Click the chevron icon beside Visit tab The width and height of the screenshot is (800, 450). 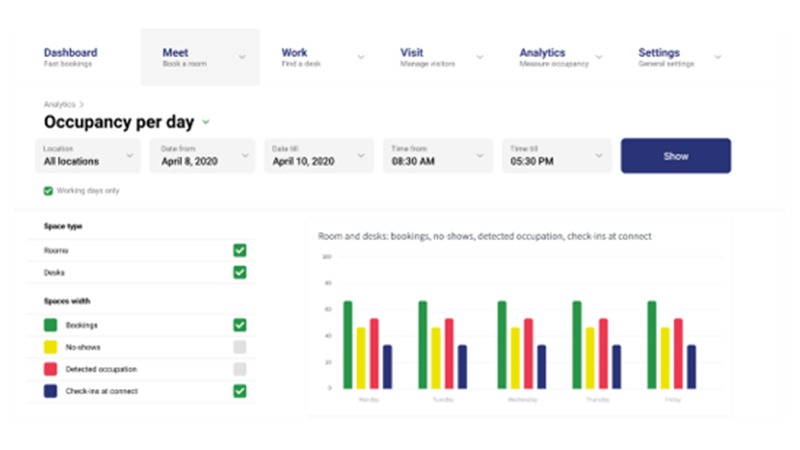479,57
